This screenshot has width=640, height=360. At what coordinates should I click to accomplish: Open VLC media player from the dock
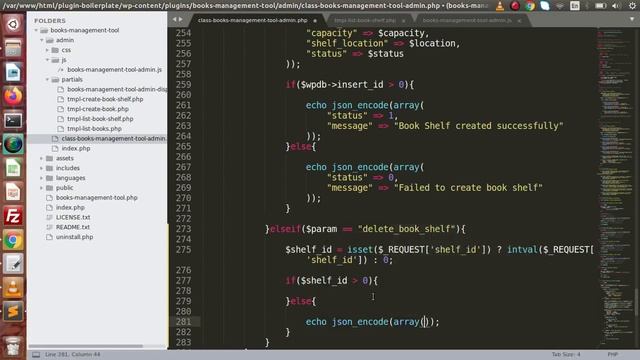13,288
